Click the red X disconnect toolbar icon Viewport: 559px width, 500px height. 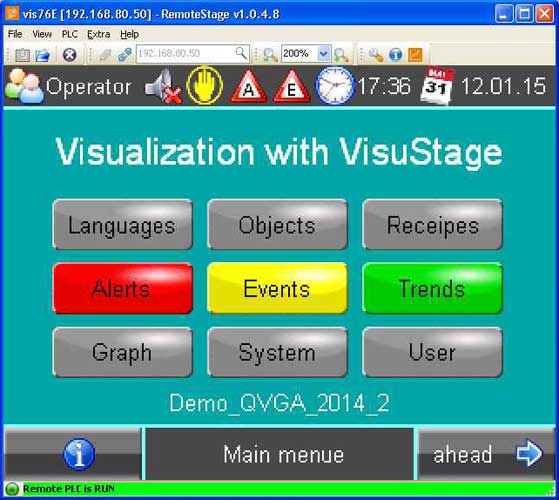pos(70,55)
